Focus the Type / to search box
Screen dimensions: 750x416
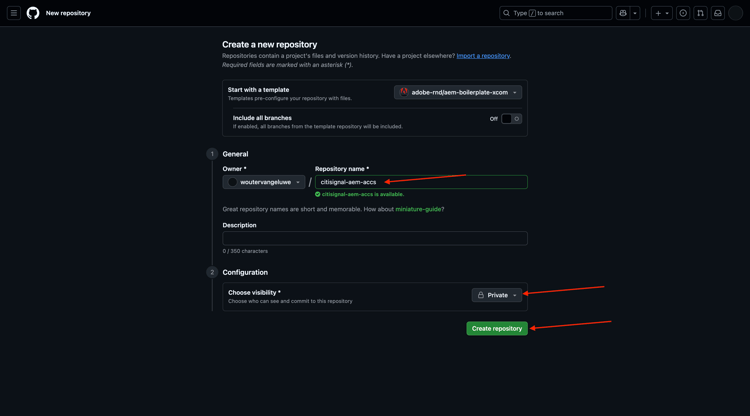(556, 13)
